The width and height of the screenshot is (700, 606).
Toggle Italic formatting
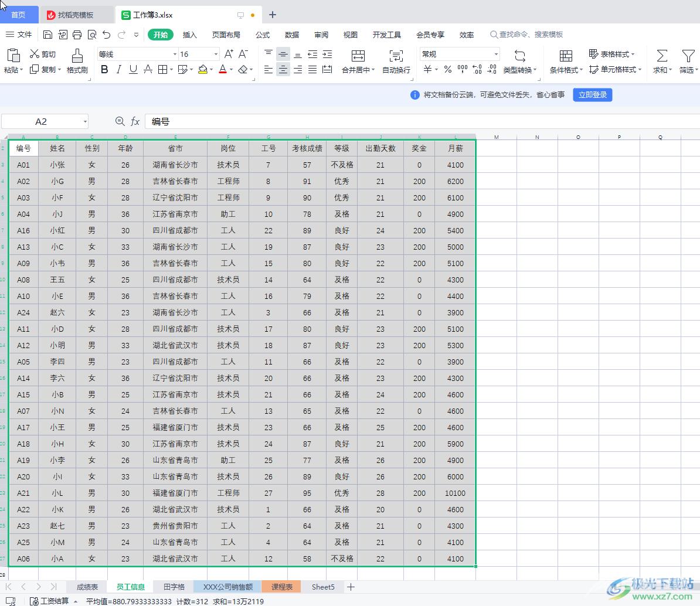click(119, 69)
